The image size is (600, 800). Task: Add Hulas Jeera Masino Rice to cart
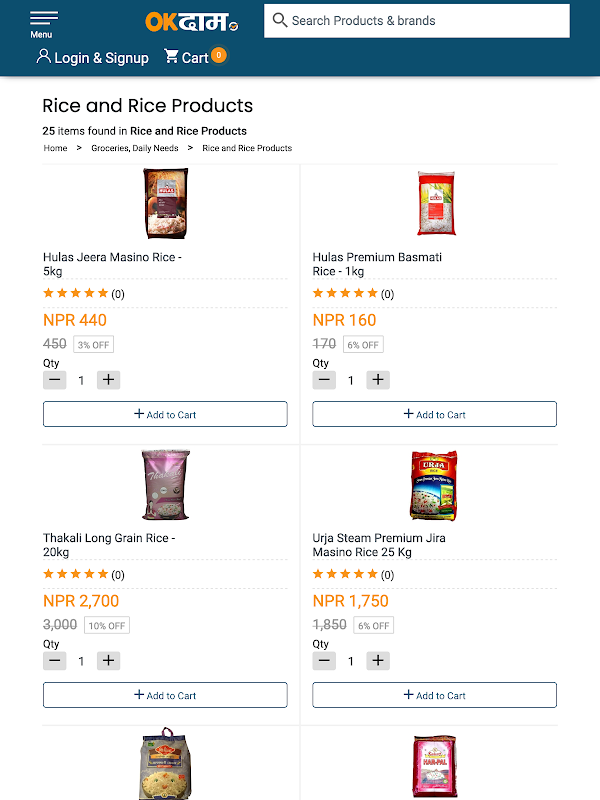[165, 414]
